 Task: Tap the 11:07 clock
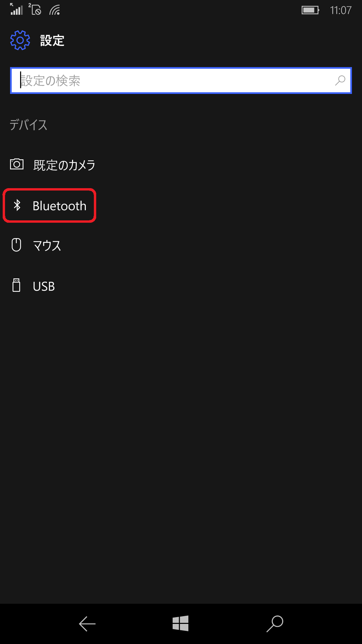tap(341, 10)
